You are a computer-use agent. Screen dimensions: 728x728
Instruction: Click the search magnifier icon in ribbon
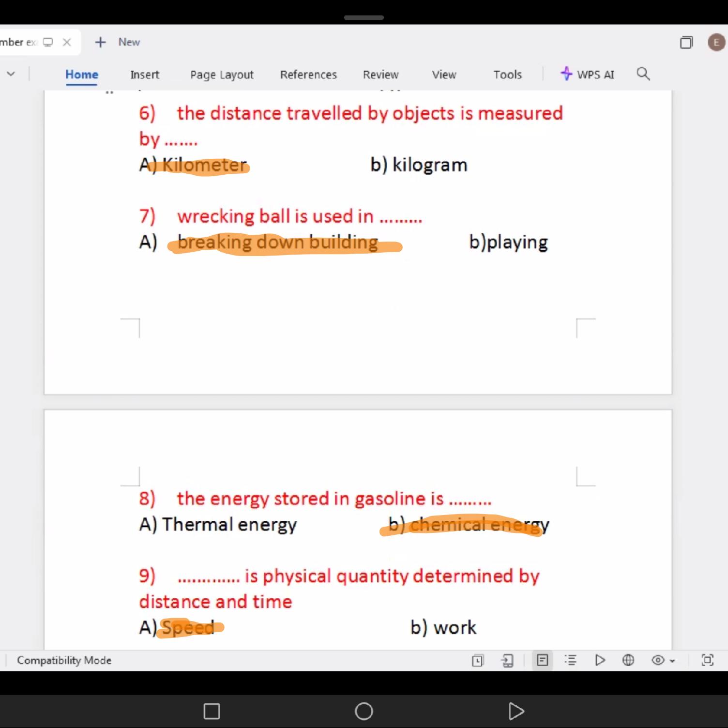coord(643,74)
